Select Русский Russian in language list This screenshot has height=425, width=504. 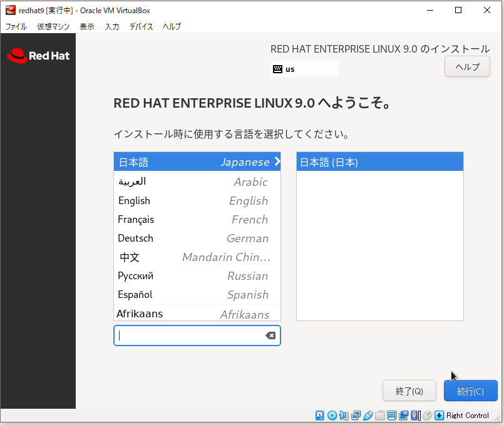[x=197, y=276]
